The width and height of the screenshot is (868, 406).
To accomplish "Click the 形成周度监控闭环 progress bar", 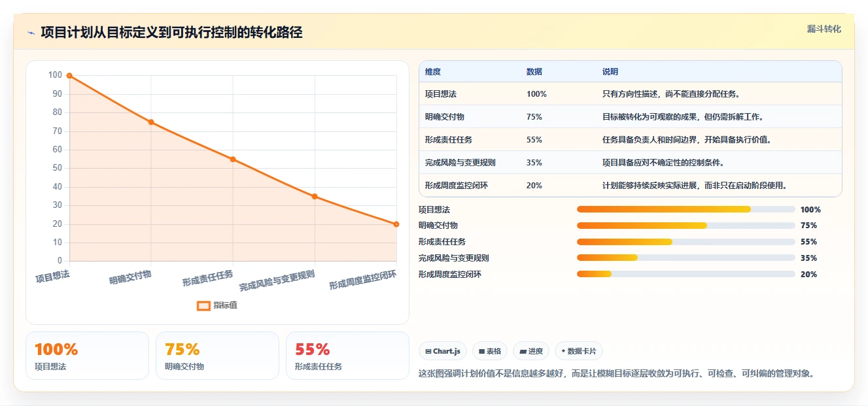I will click(686, 274).
